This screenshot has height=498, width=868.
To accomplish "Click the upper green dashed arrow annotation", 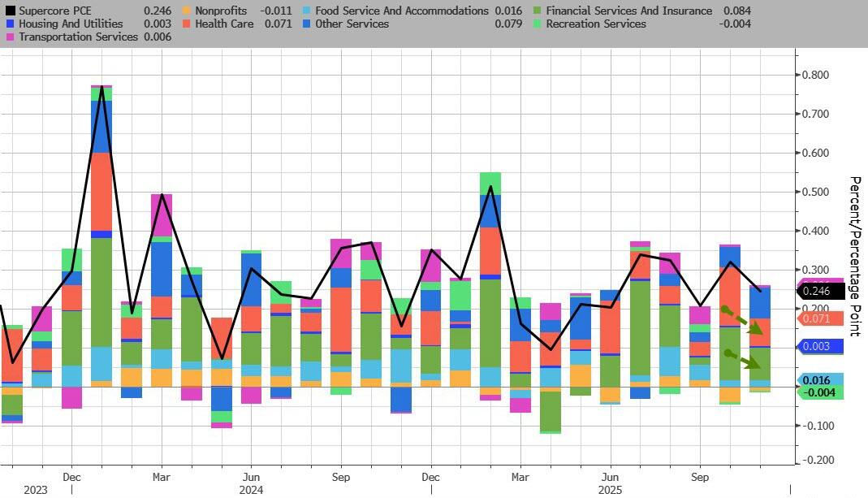I will (741, 318).
